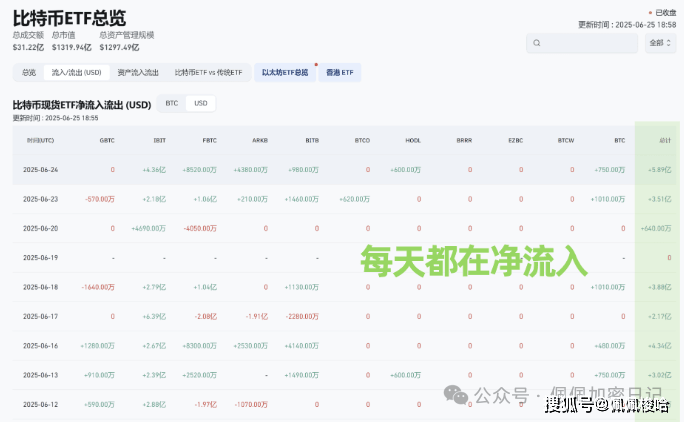The image size is (684, 422).
Task: Select the 2025-06-16 date cell
Action: point(41,346)
